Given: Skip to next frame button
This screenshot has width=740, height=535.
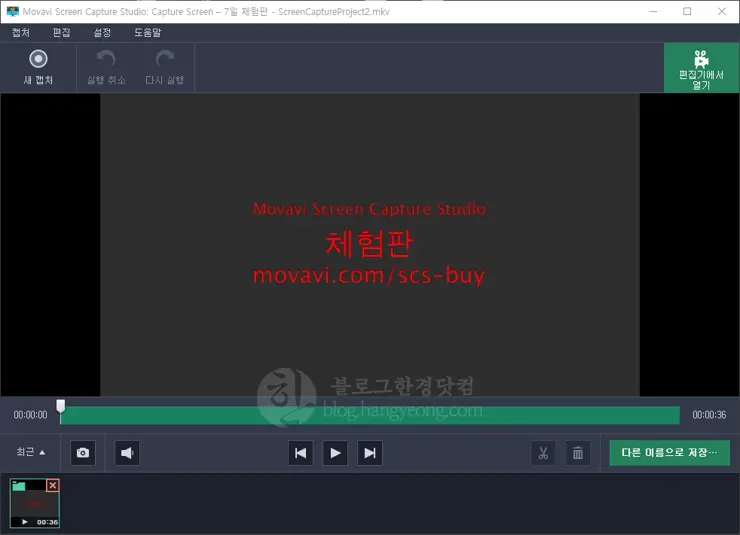Looking at the screenshot, I should coord(370,453).
